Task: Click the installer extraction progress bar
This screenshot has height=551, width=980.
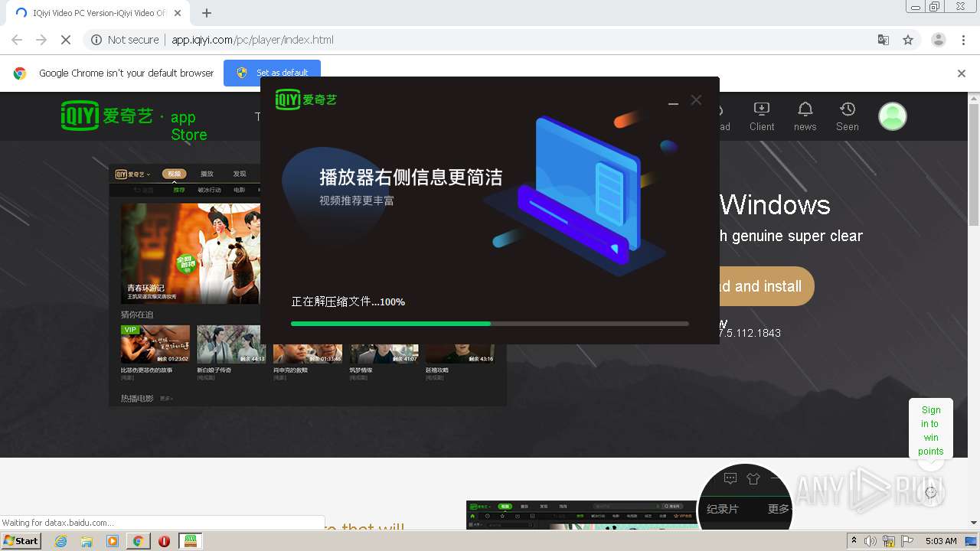Action: 490,324
